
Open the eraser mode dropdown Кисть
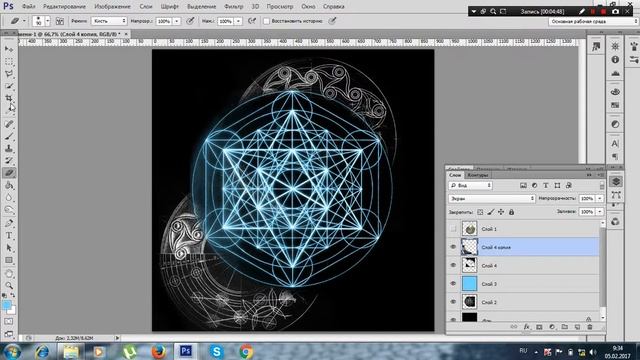[109, 21]
